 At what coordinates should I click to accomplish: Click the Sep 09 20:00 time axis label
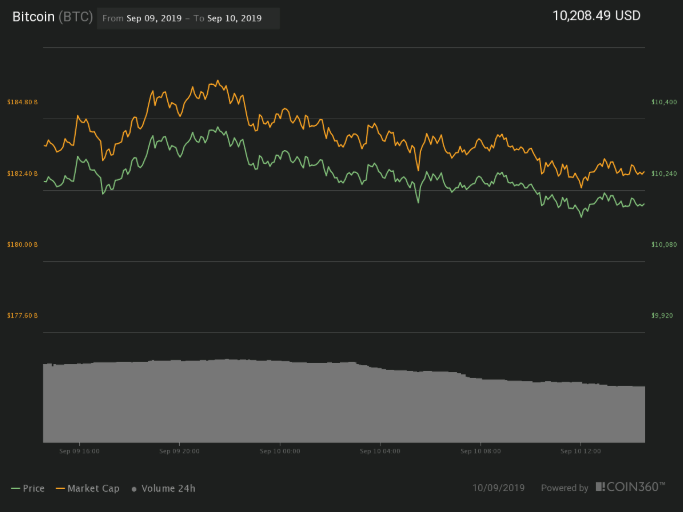coord(179,451)
